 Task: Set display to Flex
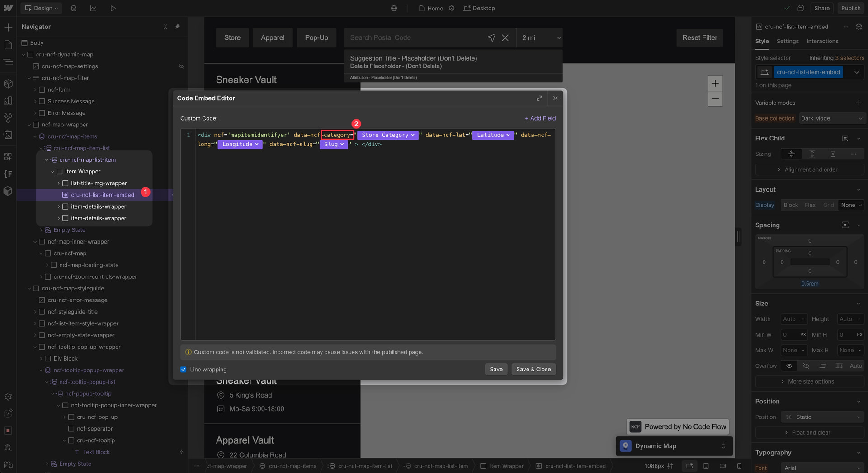810,205
